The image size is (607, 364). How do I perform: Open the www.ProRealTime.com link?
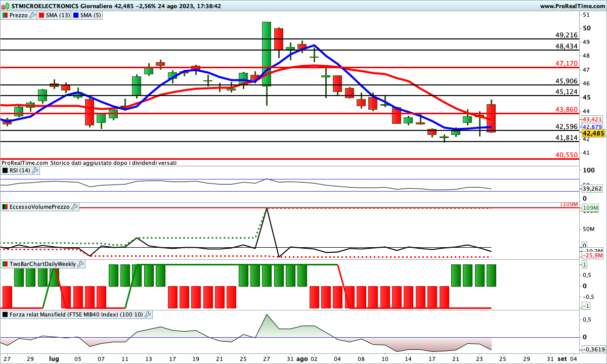[x=572, y=6]
